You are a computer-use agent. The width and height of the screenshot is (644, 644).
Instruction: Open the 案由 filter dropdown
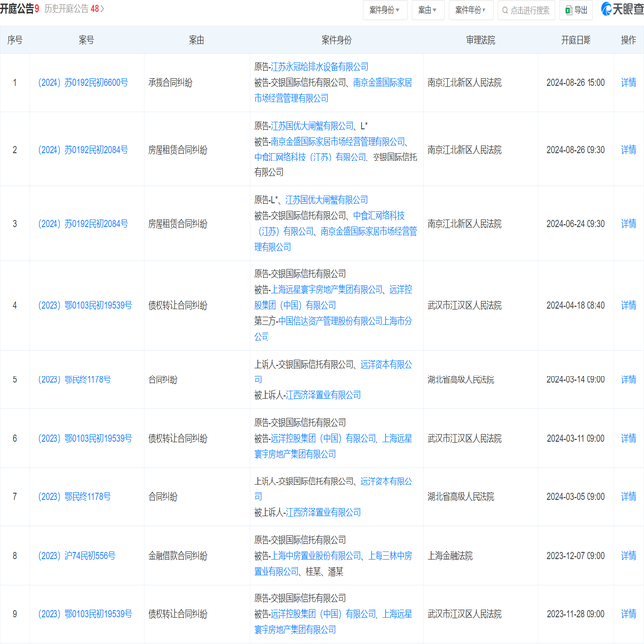(x=427, y=10)
